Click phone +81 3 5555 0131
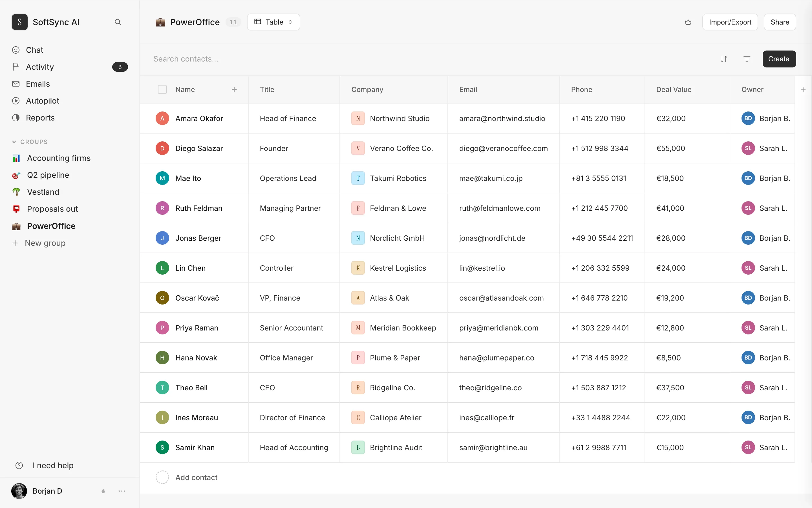This screenshot has height=508, width=812. [x=599, y=178]
